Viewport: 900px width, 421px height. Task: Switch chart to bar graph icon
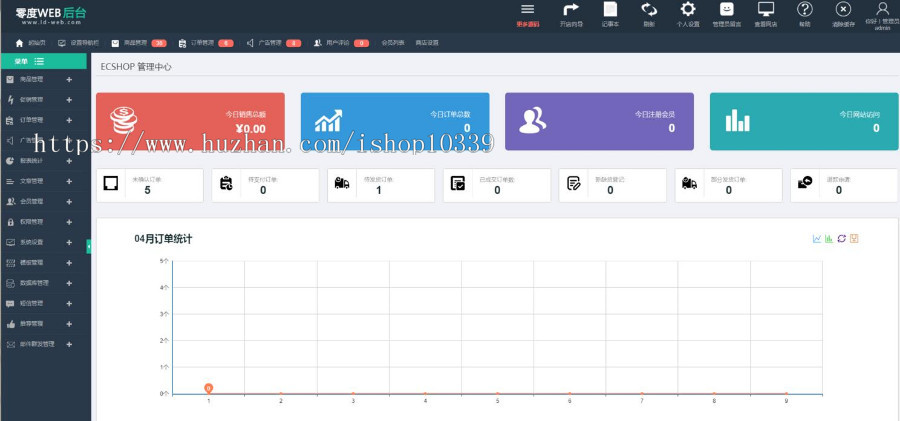829,238
